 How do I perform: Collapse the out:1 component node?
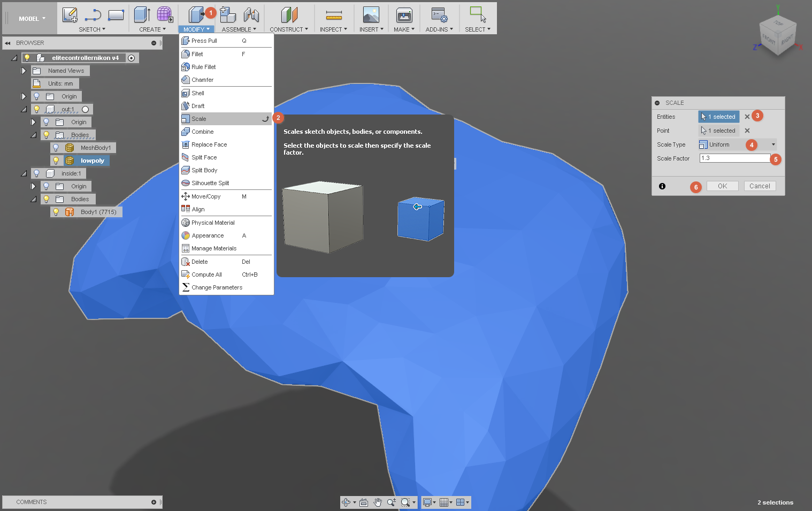point(24,109)
